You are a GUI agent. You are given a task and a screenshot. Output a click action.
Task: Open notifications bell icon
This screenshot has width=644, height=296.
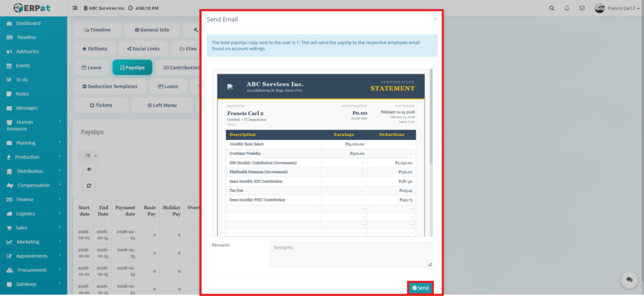567,8
